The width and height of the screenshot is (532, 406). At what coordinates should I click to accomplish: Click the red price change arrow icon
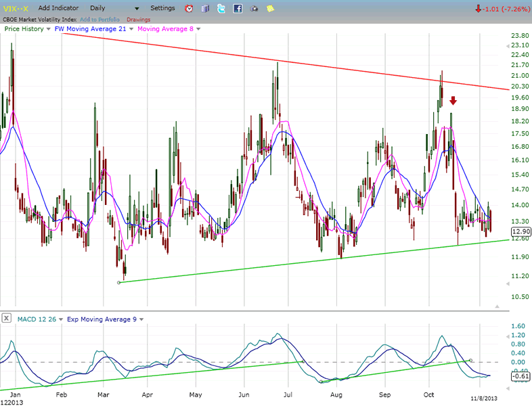click(478, 9)
